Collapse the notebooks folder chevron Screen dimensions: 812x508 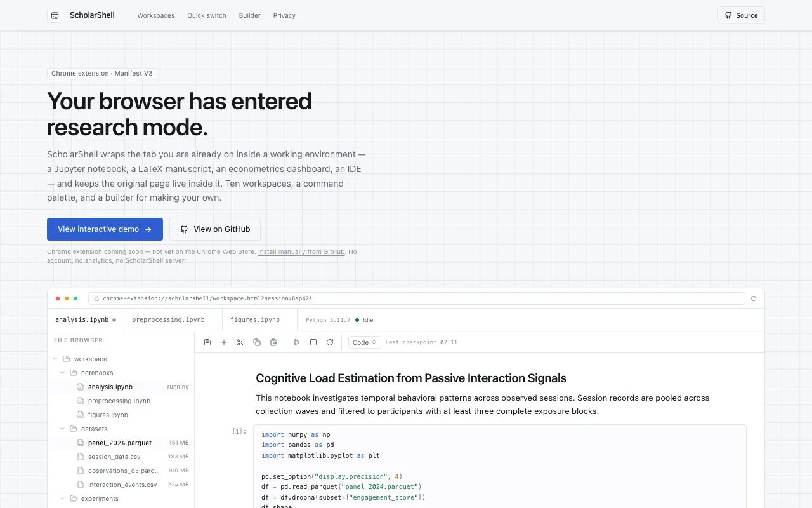63,373
